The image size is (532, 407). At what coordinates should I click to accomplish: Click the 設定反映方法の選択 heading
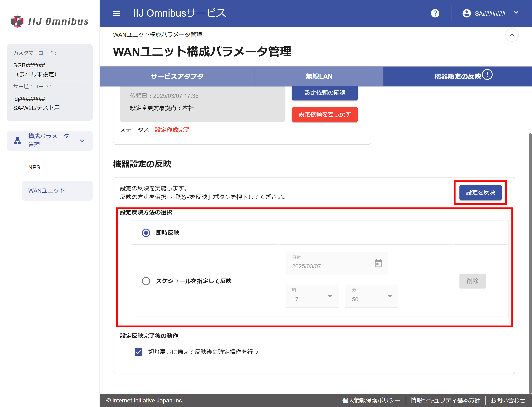tap(146, 212)
